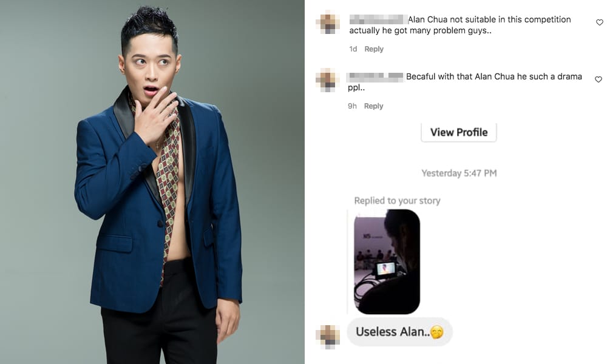Open the photo of man in blue blazer
This screenshot has height=364, width=607.
152,182
